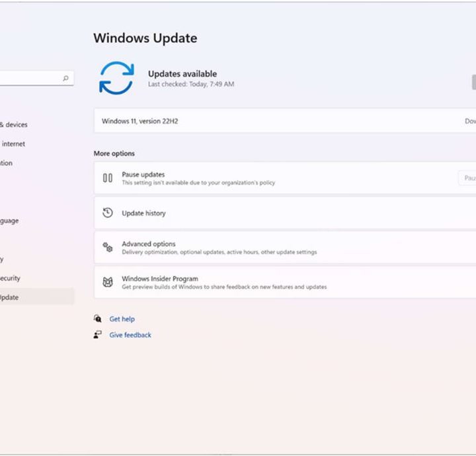Click the 'Windows Update' page title
Viewport: 476px width, 456px height.
tap(145, 38)
